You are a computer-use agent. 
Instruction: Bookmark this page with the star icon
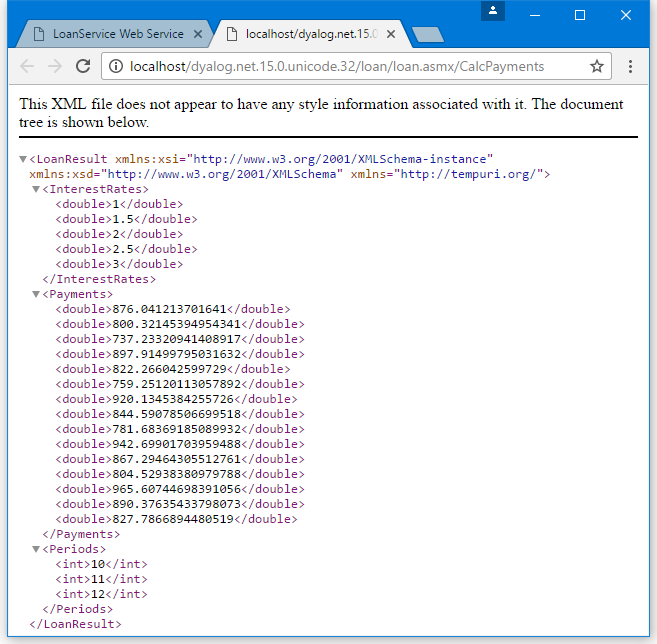point(597,67)
